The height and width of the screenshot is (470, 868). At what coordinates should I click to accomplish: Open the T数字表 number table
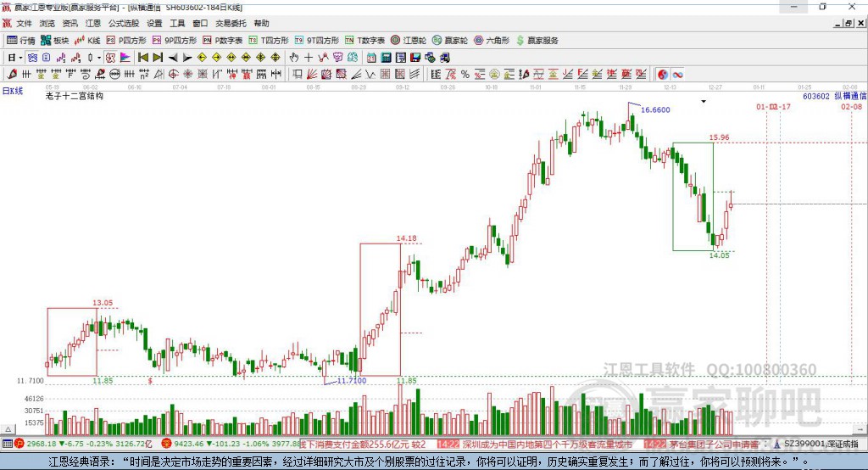pos(364,41)
